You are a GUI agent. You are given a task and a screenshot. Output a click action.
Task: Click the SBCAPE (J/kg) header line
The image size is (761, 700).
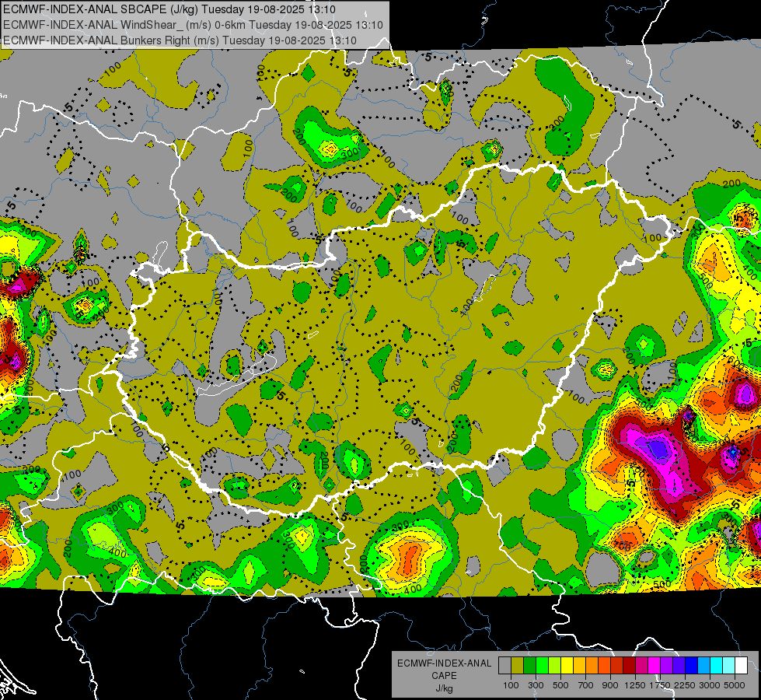pyautogui.click(x=169, y=9)
